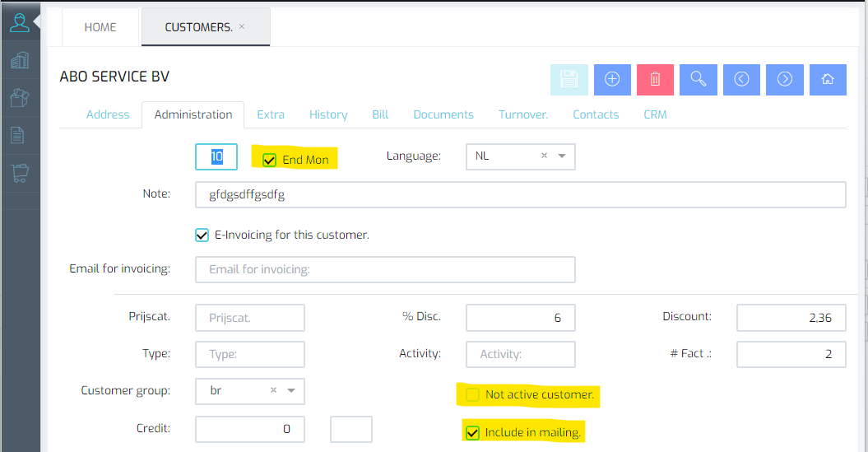This screenshot has height=452, width=868.
Task: Open the Contacts tab
Action: [596, 114]
